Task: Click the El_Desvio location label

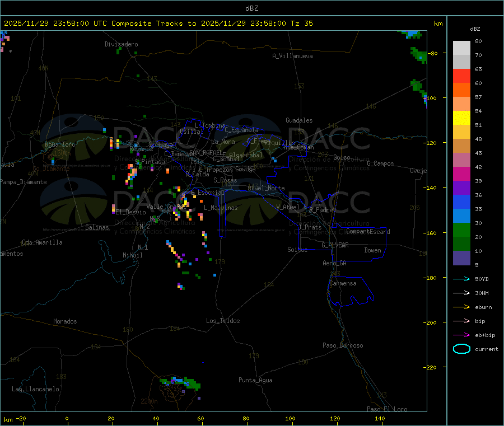Action: click(131, 212)
